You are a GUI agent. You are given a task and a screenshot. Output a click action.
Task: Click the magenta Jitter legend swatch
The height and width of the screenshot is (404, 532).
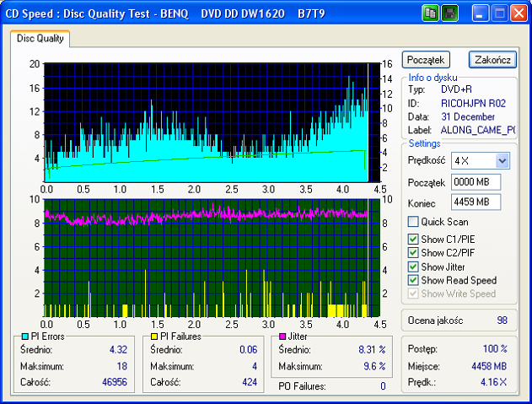coord(282,337)
